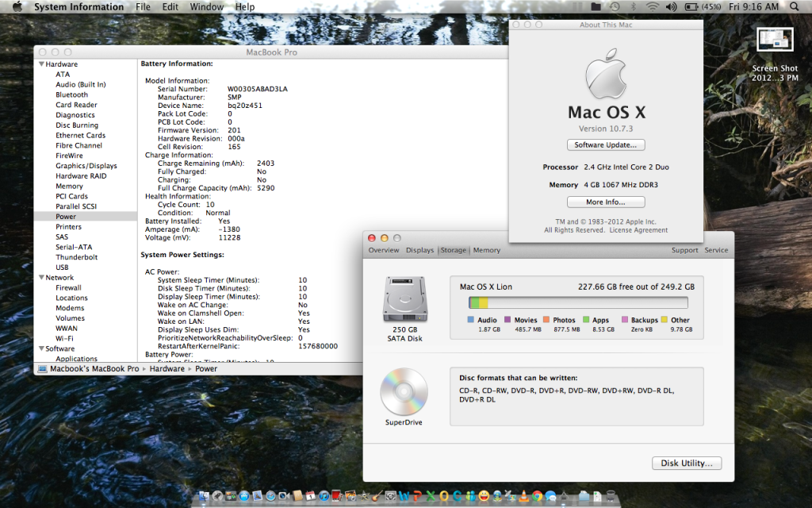Open the Apple menu
812x508 pixels.
(17, 6)
